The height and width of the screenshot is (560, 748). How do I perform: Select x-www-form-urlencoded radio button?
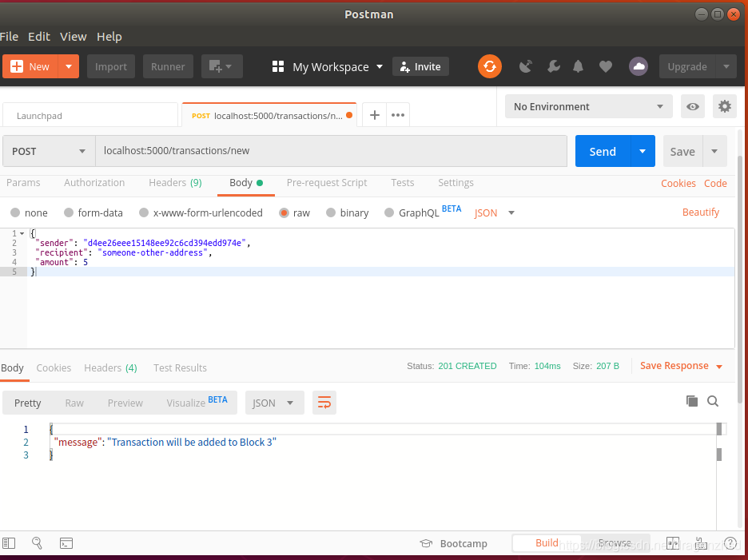pyautogui.click(x=144, y=212)
